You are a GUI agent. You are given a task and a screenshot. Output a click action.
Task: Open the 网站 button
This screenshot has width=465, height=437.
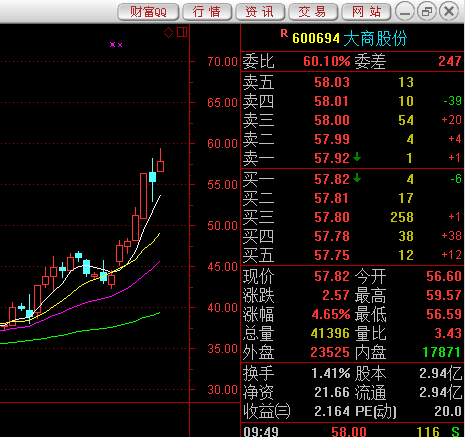[366, 12]
